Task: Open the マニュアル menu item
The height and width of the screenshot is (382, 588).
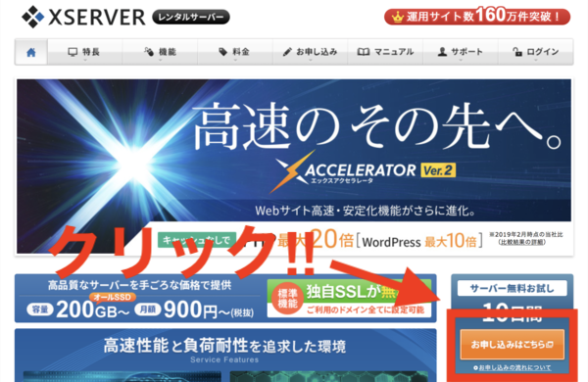Action: [x=385, y=52]
